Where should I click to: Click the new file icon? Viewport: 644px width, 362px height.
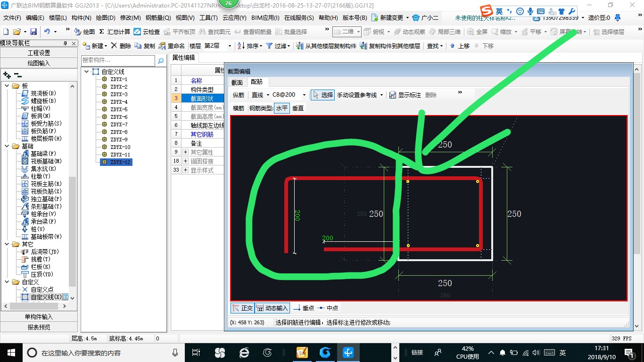click(x=6, y=32)
